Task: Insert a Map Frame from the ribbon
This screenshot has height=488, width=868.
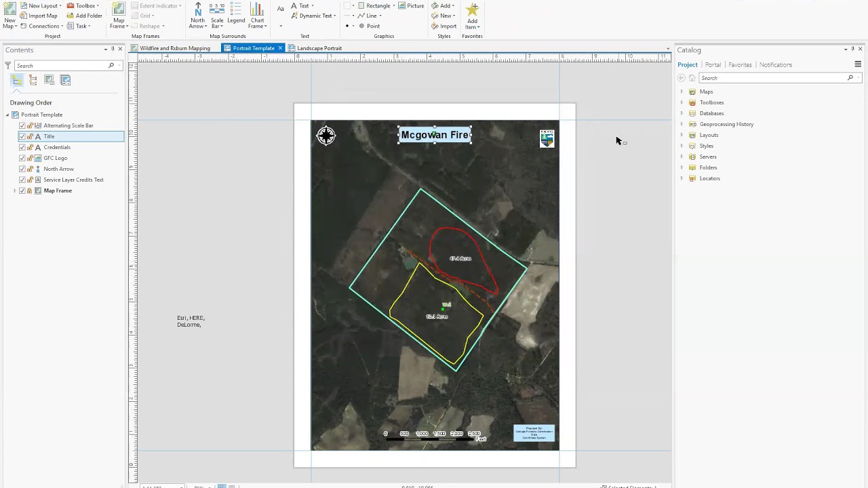Action: [x=119, y=15]
